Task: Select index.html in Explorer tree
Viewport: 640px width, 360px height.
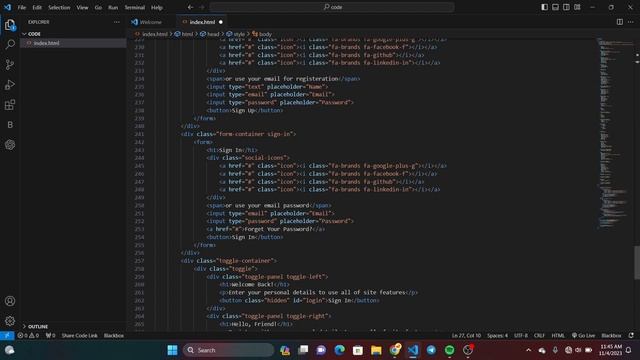Action: pyautogui.click(x=73, y=43)
